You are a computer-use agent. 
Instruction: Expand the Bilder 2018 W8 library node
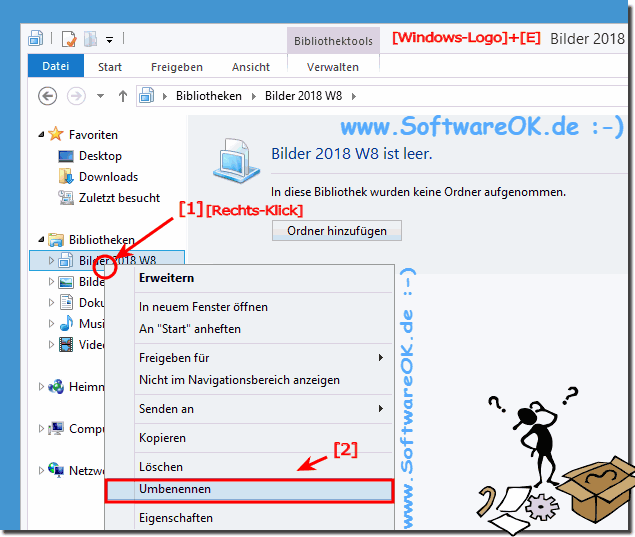tap(51, 260)
